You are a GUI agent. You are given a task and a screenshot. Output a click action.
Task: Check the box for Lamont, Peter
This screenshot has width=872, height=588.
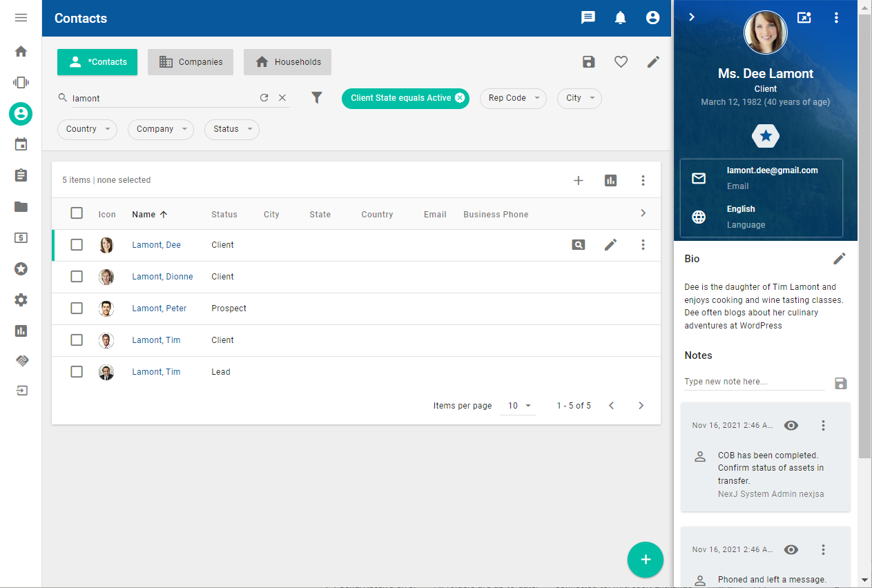pos(77,308)
